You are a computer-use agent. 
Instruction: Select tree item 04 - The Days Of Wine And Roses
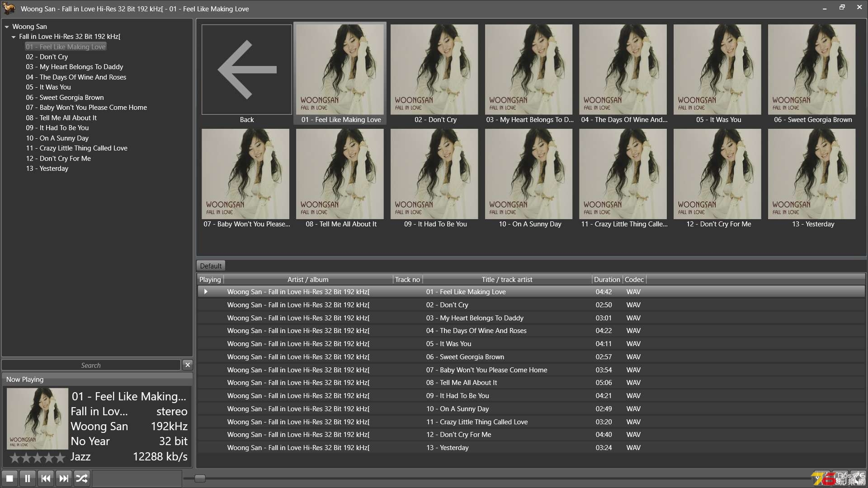pyautogui.click(x=76, y=77)
